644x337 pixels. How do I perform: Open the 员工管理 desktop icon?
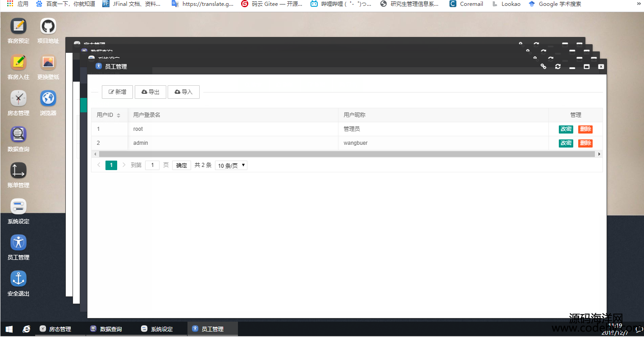[18, 243]
